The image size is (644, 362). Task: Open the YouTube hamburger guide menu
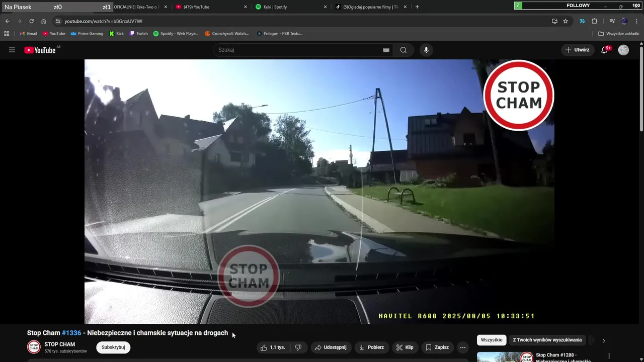(12, 50)
